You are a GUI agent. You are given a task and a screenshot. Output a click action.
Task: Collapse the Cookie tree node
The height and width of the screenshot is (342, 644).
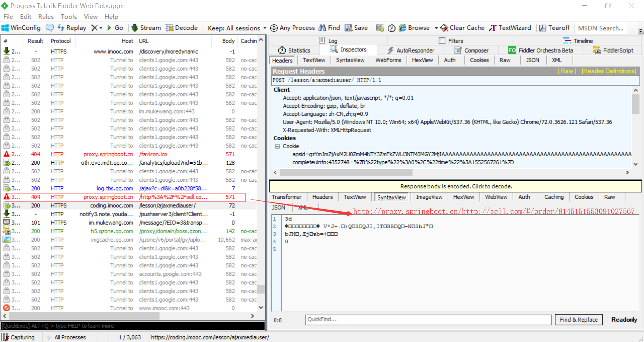tap(277, 146)
